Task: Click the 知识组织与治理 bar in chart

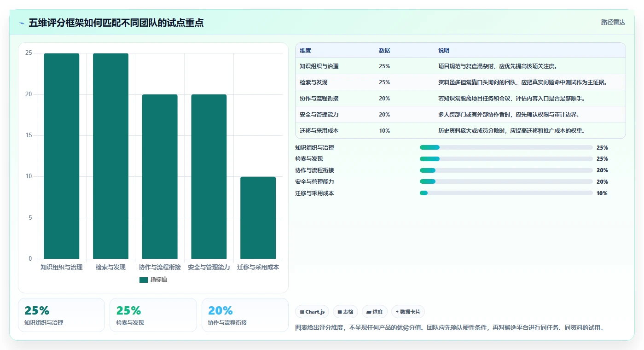Action: pyautogui.click(x=62, y=156)
